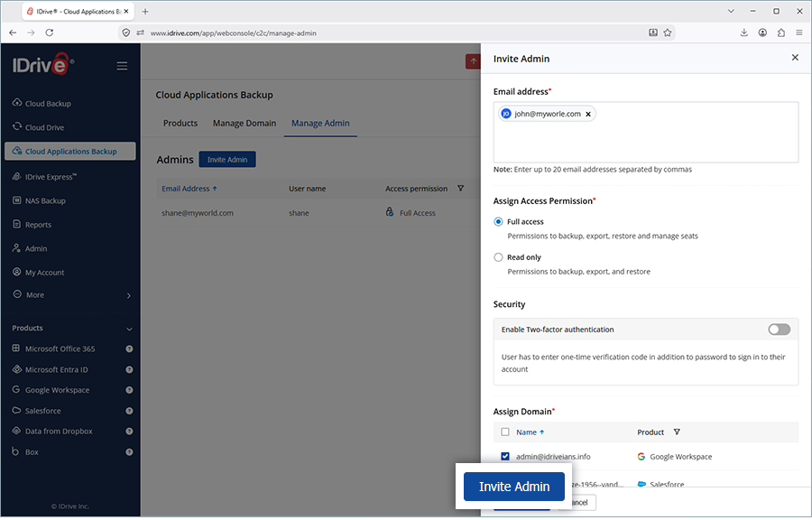Open help icon beside Google Workspace
This screenshot has width=812, height=520.
(x=129, y=389)
